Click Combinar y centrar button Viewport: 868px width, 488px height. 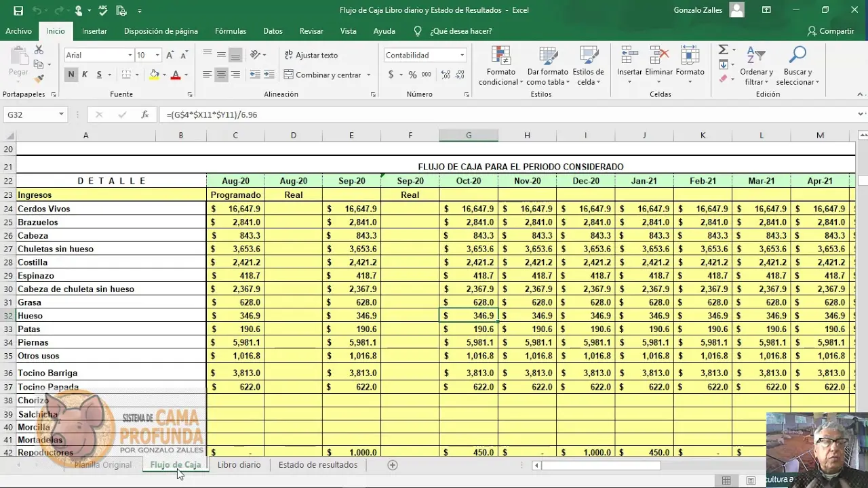tap(323, 75)
